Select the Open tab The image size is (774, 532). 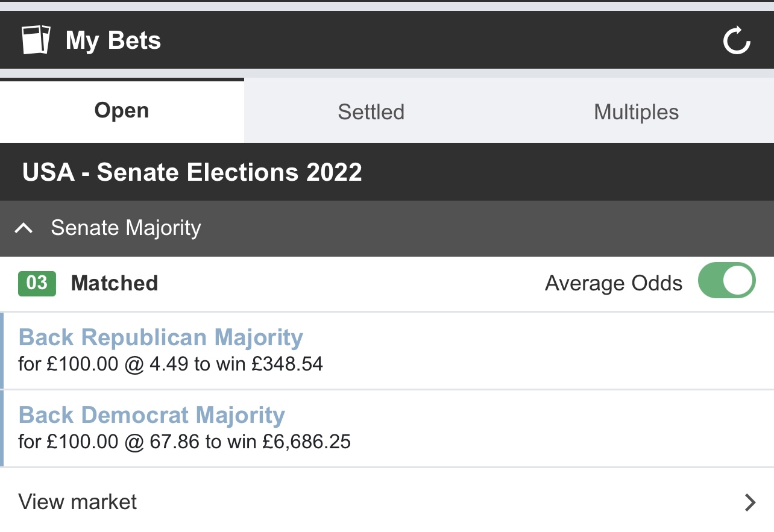tap(122, 111)
